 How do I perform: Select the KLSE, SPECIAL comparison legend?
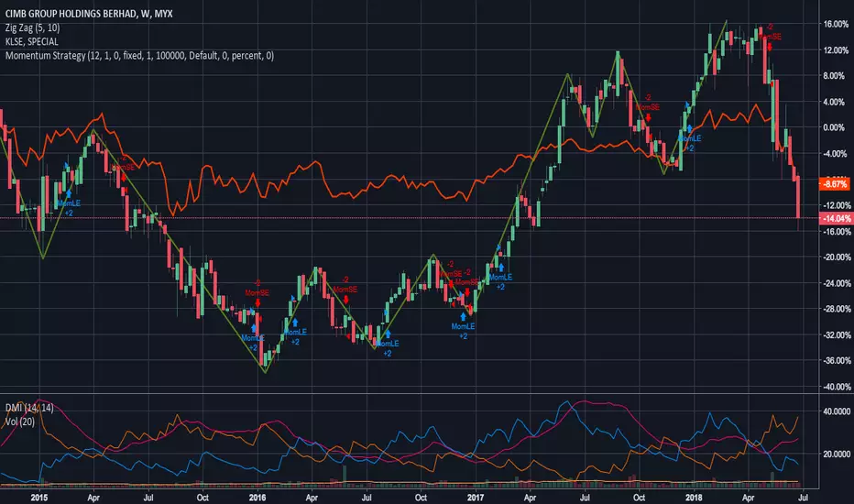[31, 41]
